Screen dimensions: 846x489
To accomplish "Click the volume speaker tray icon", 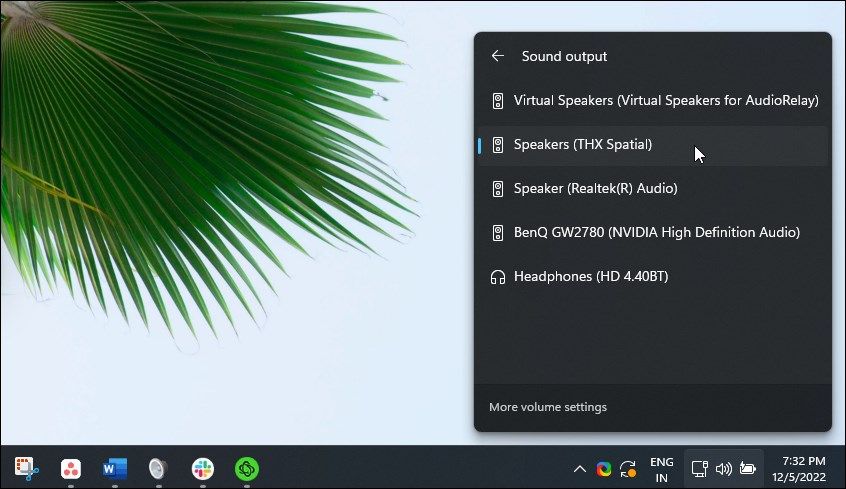I will pos(724,469).
